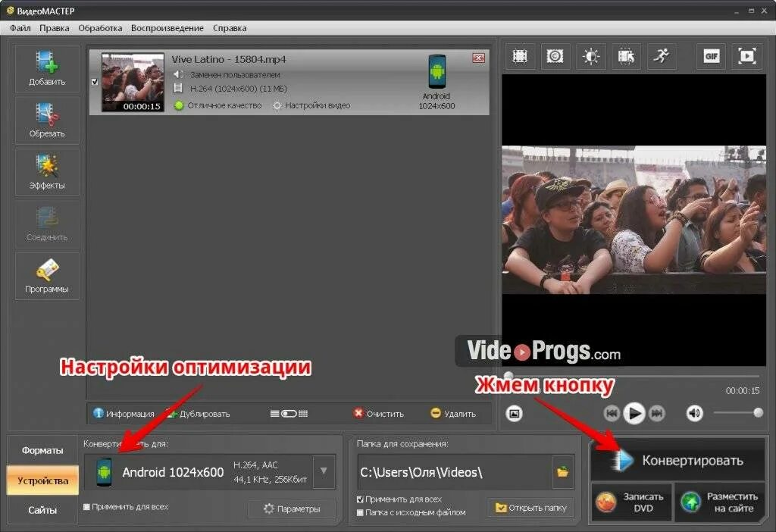Click the H.264 (1024x600) codec info text
Image resolution: width=776 pixels, height=532 pixels.
(x=239, y=89)
